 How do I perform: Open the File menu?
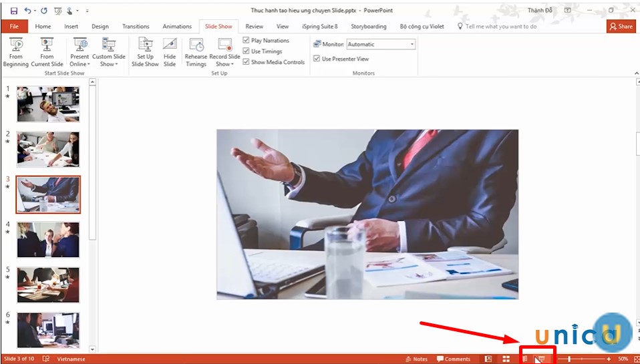14,26
